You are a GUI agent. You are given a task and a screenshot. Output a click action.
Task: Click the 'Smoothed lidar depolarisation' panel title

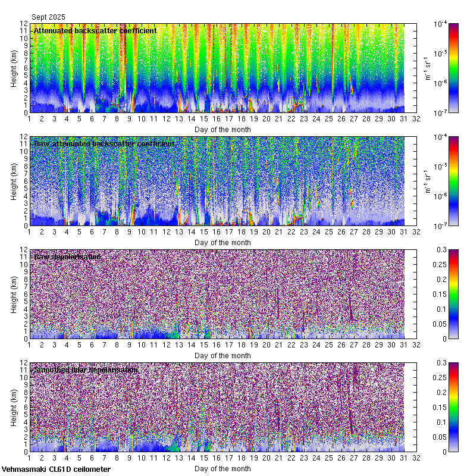(86, 369)
